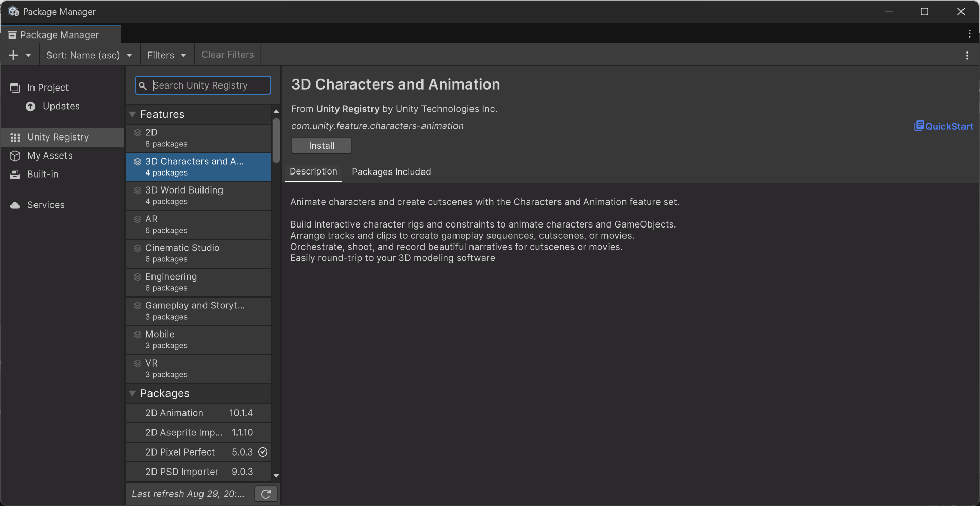Click 2D Pixel Perfect installed checkmark icon
The image size is (980, 506).
pyautogui.click(x=263, y=452)
